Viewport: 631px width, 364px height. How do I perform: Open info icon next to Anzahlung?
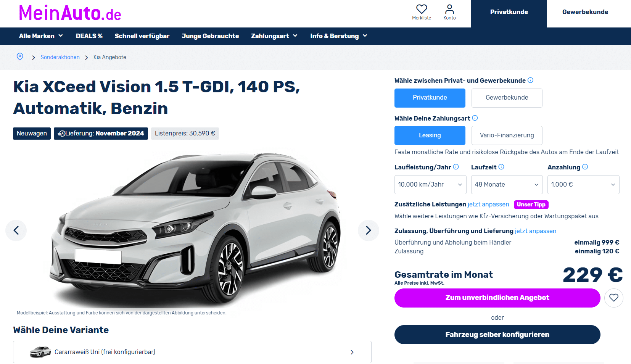[x=585, y=167]
